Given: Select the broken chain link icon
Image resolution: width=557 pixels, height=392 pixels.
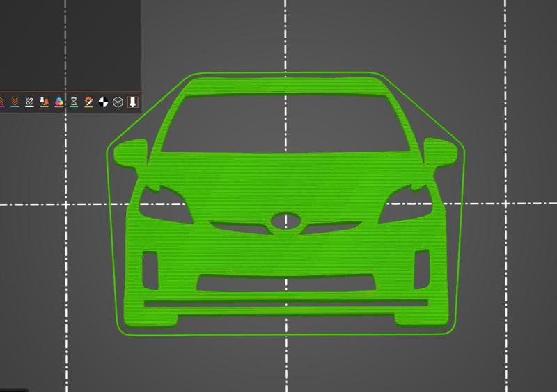Looking at the screenshot, I should 29,102.
